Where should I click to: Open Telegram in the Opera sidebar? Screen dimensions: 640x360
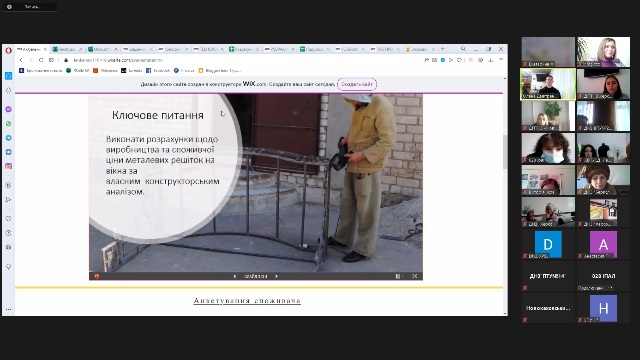coord(8,138)
